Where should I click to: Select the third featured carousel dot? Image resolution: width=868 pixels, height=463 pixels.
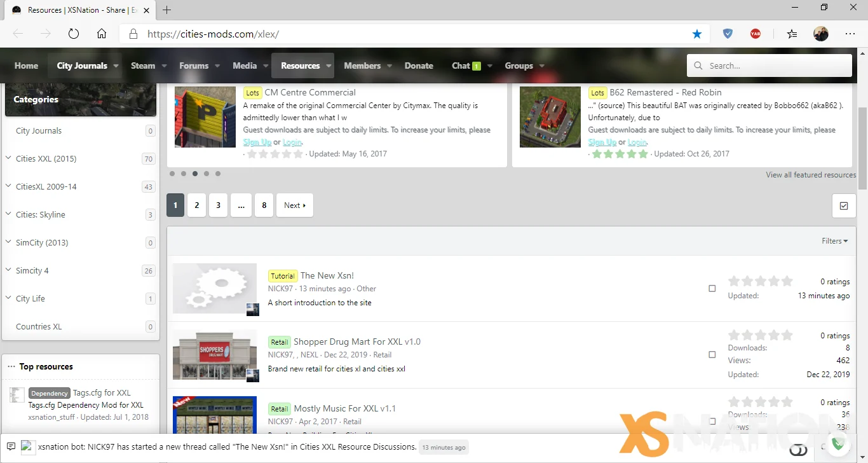[195, 174]
